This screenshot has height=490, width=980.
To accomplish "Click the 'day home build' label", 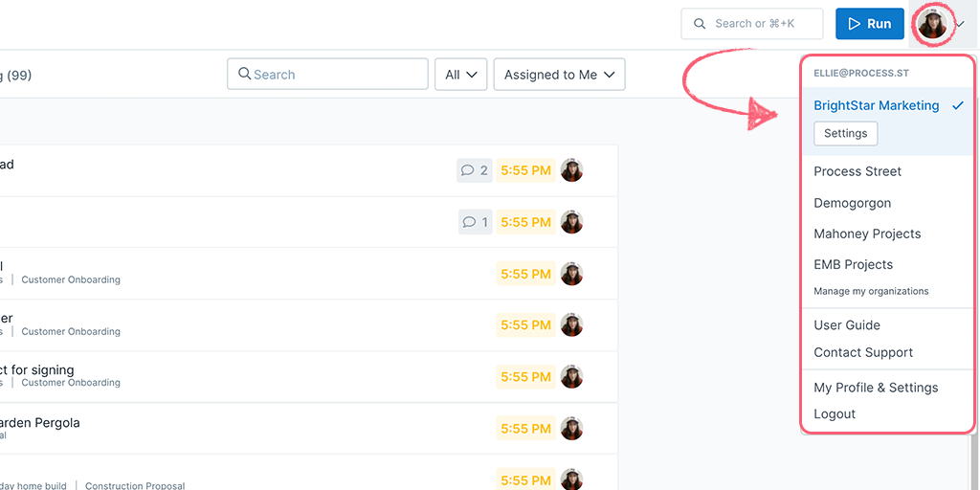I will 33,485.
